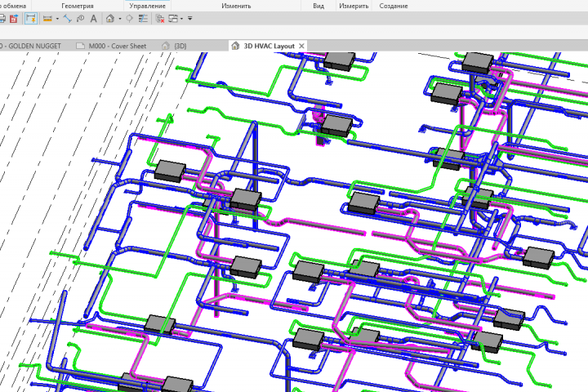Switch to the GOLDEN NUGGET view tab
The width and height of the screenshot is (588, 392).
(30, 46)
